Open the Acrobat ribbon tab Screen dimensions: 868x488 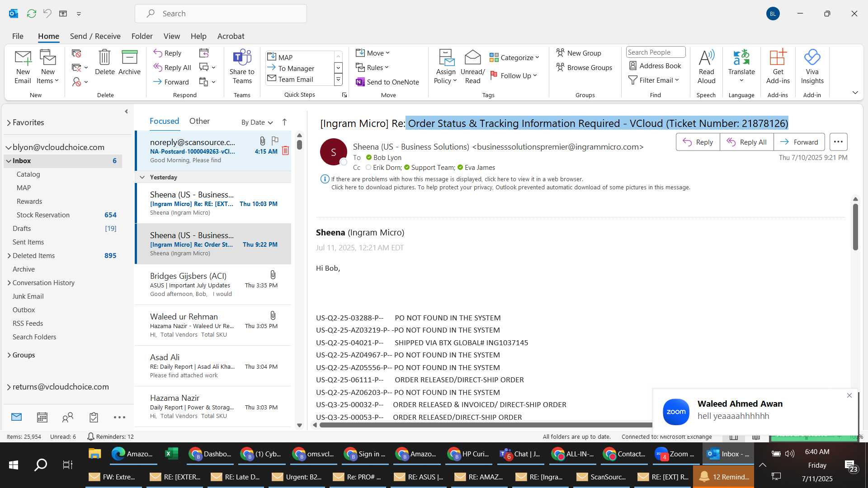(x=231, y=36)
